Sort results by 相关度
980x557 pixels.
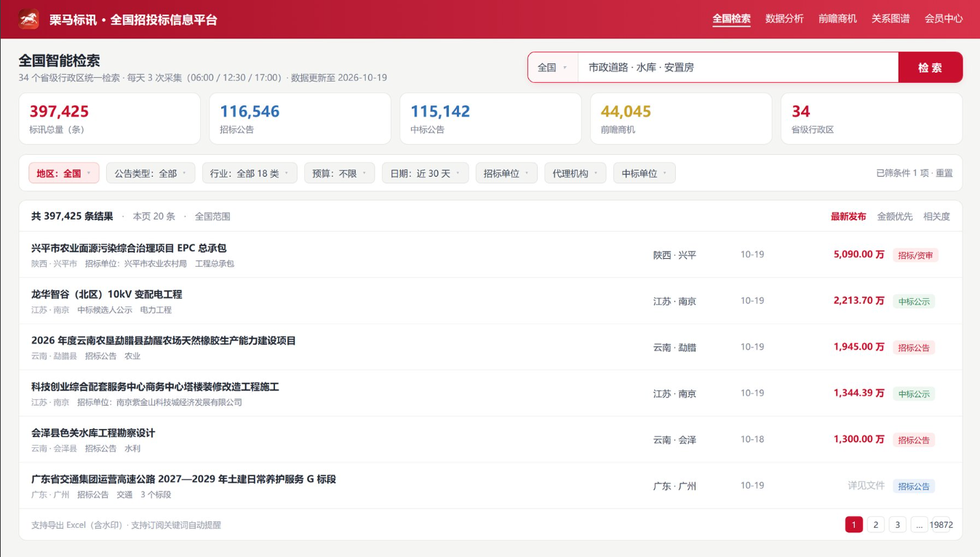tap(936, 217)
